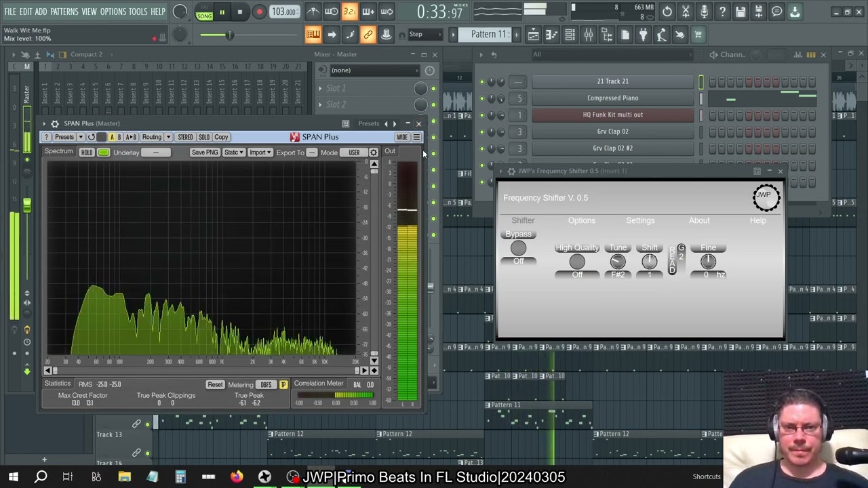Viewport: 868px width, 488px height.
Task: Toggle the PAT/SONG mode switch
Action: coord(204,12)
